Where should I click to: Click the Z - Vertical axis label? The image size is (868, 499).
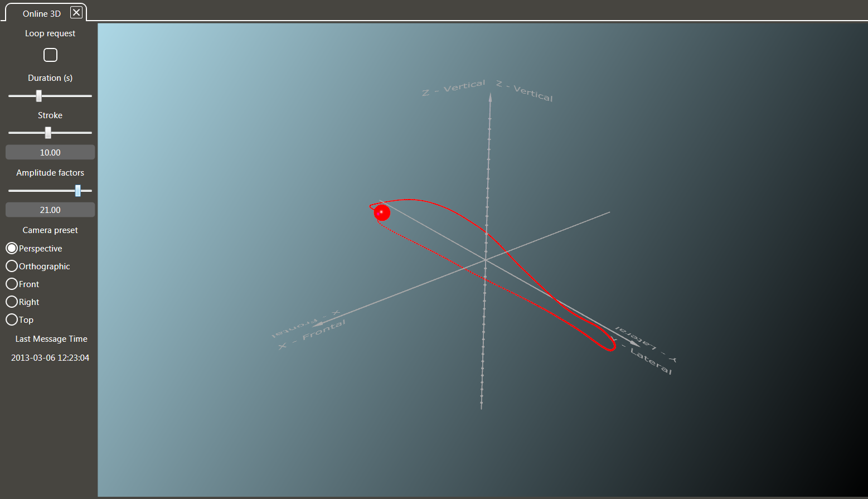pyautogui.click(x=454, y=87)
